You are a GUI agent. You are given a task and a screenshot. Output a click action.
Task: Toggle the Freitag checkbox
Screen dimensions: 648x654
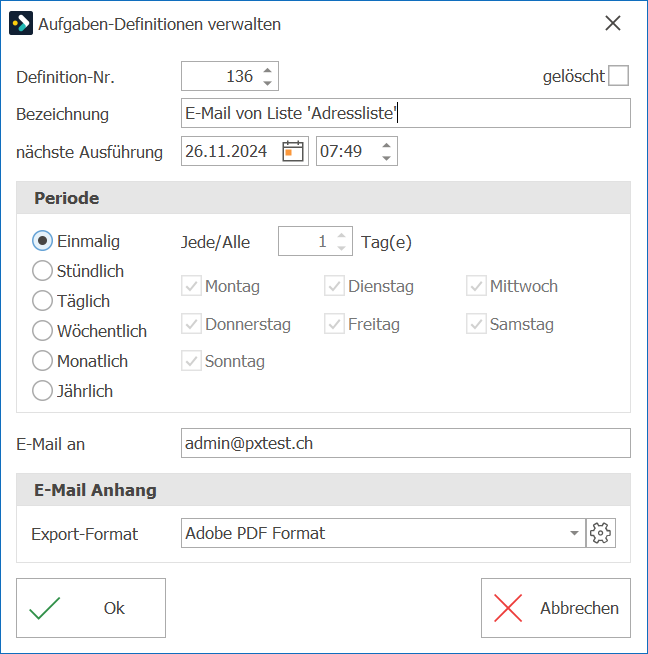pos(334,324)
